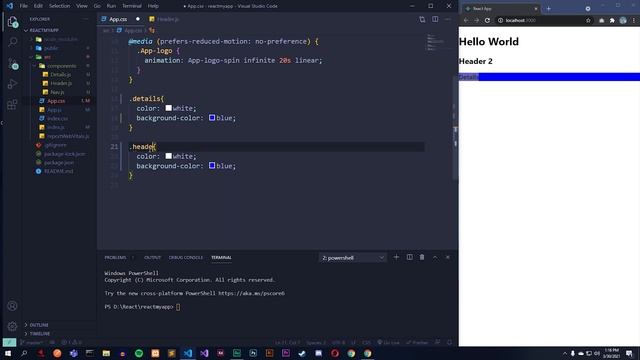Open the Windows Start menu

[8, 353]
